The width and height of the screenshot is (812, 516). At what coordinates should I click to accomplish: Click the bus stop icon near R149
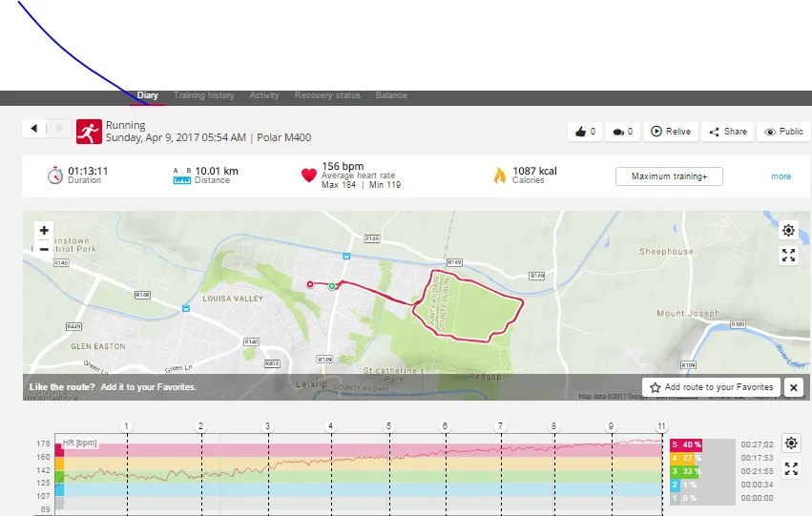pyautogui.click(x=346, y=257)
